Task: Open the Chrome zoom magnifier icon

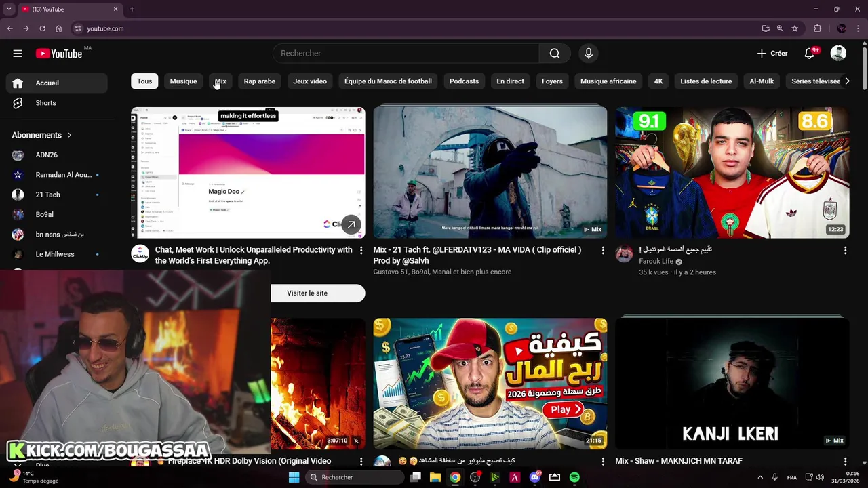Action: [780, 28]
